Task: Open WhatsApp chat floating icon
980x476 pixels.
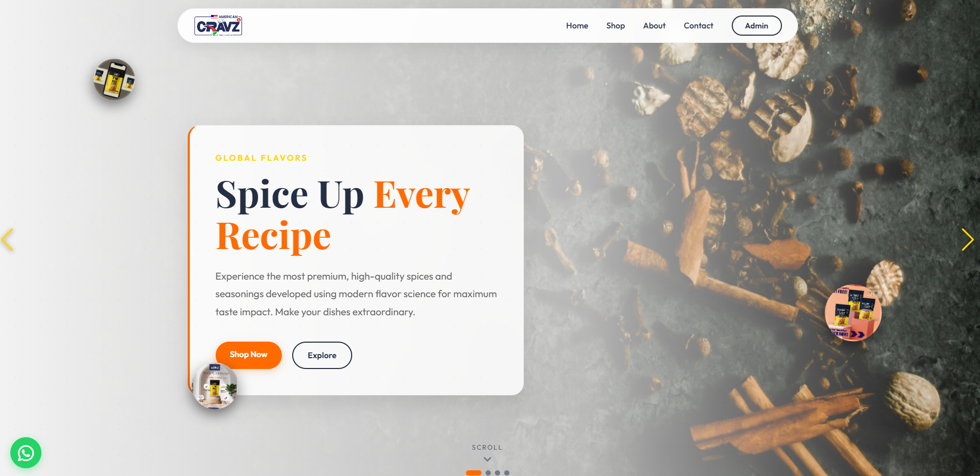Action: pos(26,453)
